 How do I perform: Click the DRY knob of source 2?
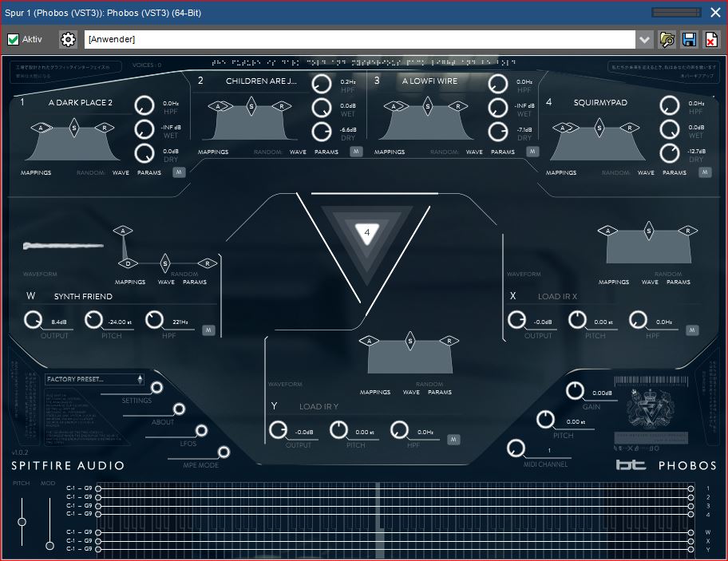tap(321, 132)
